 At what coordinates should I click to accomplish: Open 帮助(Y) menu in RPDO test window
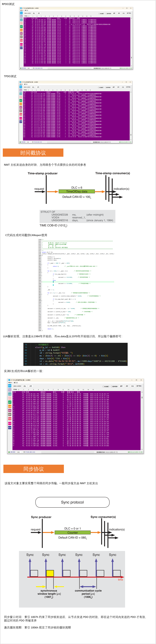22,10
